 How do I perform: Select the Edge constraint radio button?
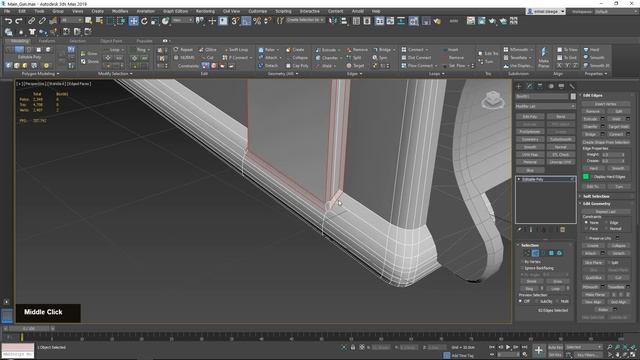[x=607, y=223]
